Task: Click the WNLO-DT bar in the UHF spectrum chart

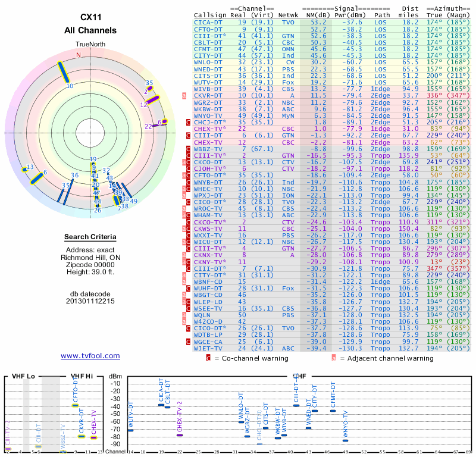Action: (x=242, y=422)
